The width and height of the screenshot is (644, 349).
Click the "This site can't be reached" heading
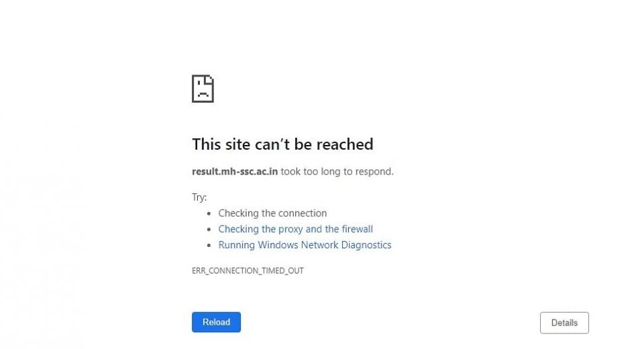click(x=282, y=144)
